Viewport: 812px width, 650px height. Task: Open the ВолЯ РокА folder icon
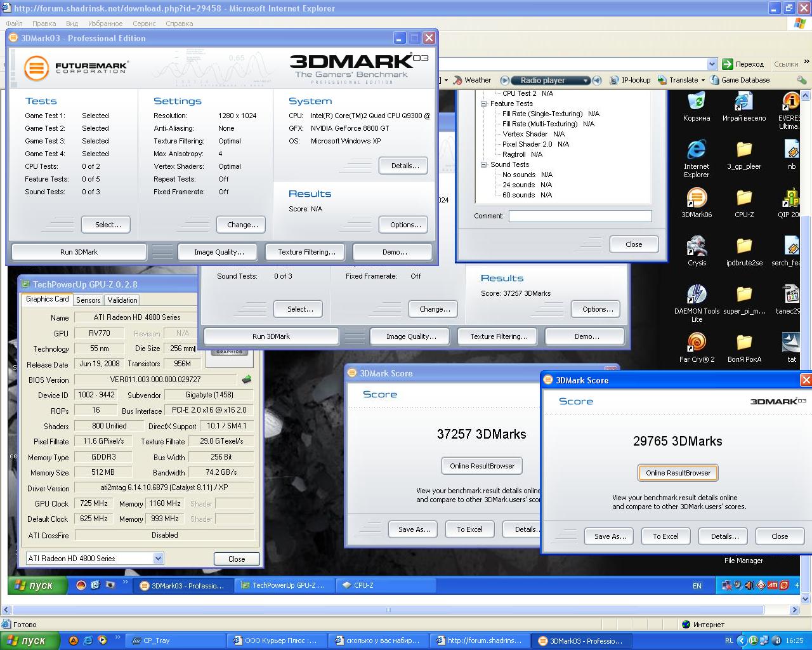pos(744,348)
